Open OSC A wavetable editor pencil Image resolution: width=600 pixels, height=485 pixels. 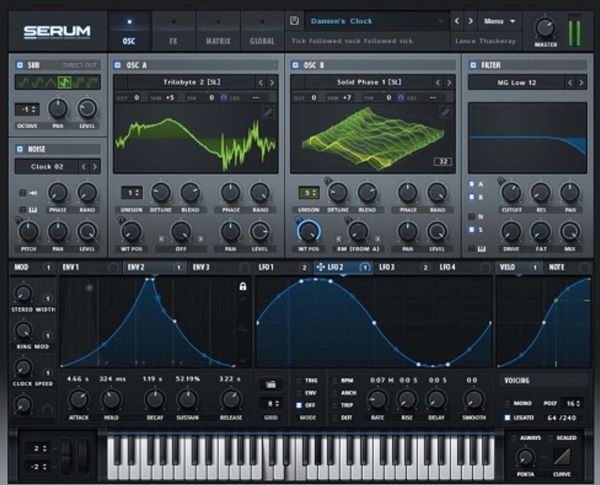click(x=269, y=112)
